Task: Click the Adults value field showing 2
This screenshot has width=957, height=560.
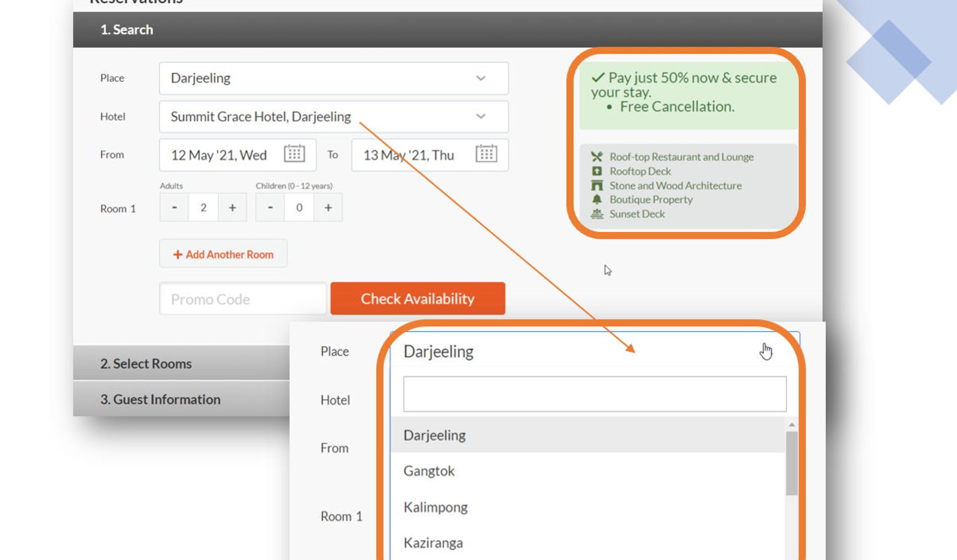Action: (203, 207)
